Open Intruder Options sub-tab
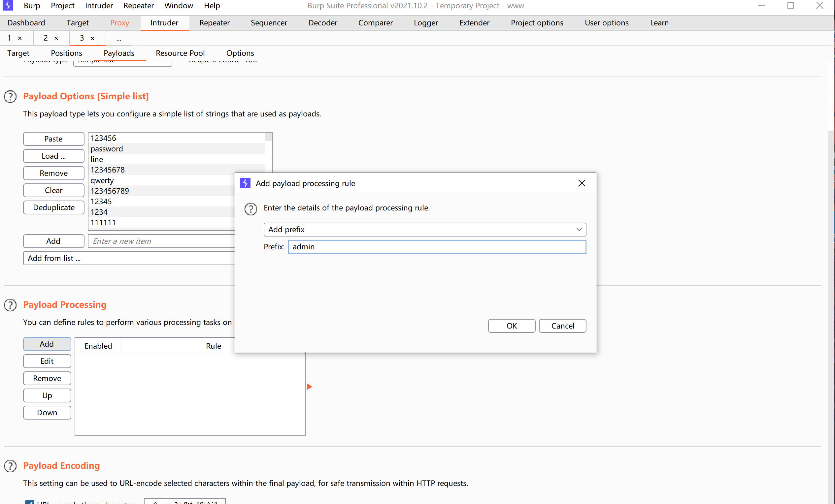 [x=240, y=53]
